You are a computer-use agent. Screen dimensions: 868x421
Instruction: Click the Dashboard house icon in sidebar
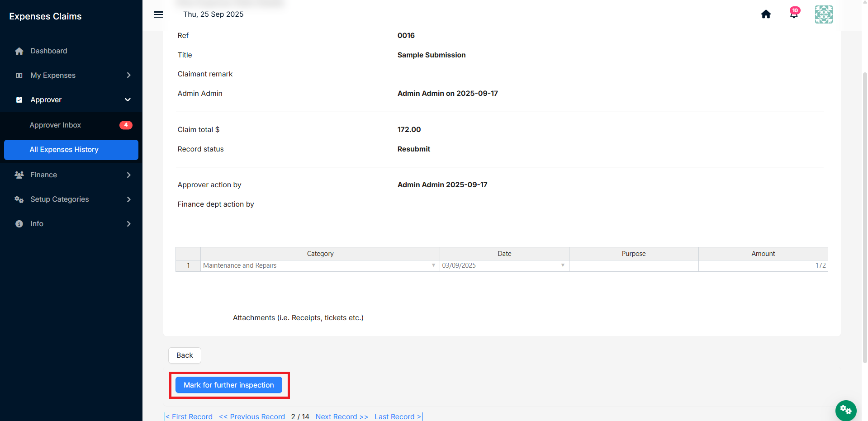19,51
